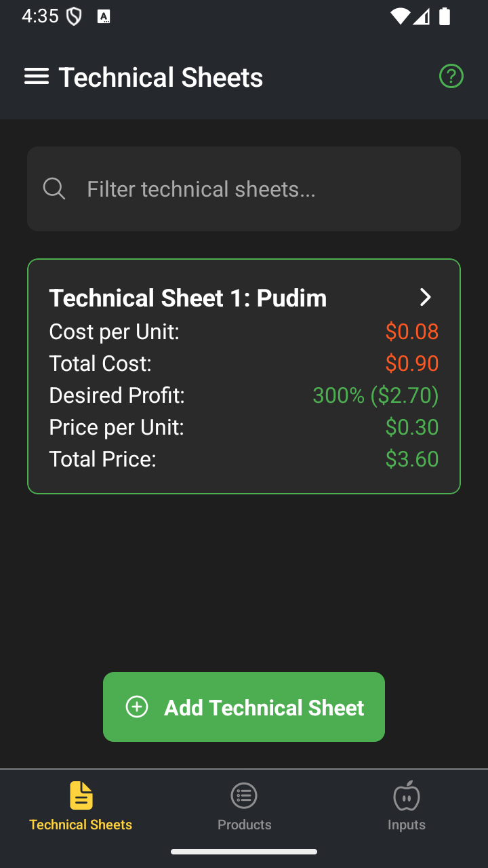
Task: Switch to the Products tab label
Action: pyautogui.click(x=244, y=825)
